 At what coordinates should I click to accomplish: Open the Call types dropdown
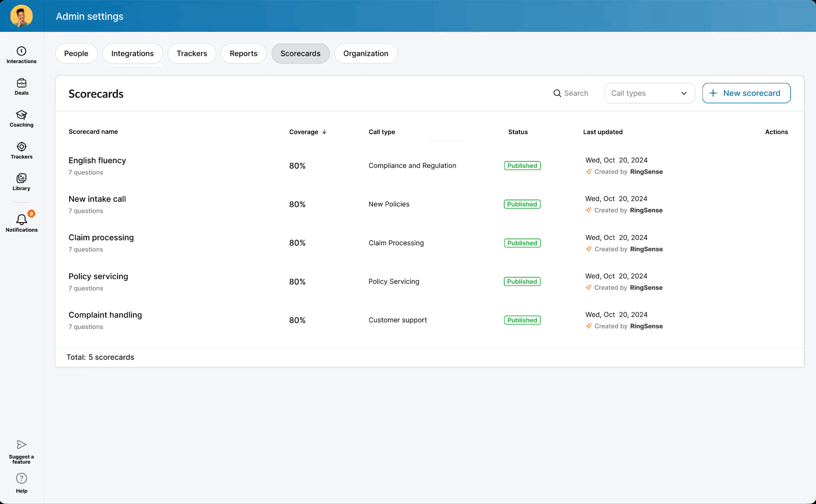tap(649, 93)
